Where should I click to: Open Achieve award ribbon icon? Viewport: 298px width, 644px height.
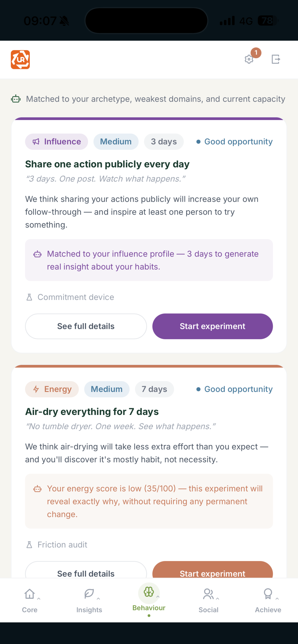click(268, 594)
